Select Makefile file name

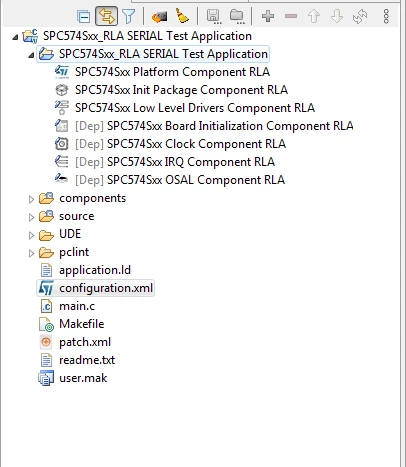(x=82, y=324)
